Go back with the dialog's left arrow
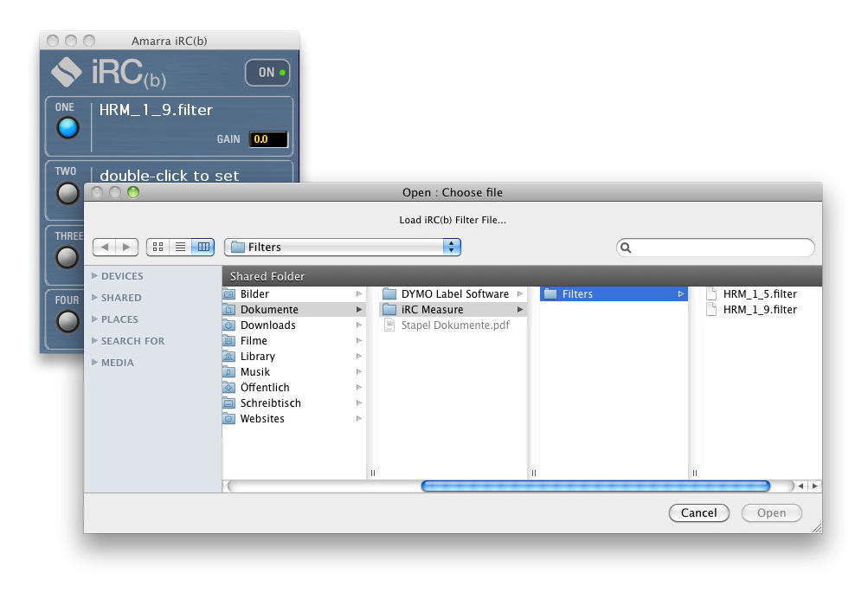868x599 pixels. (105, 247)
